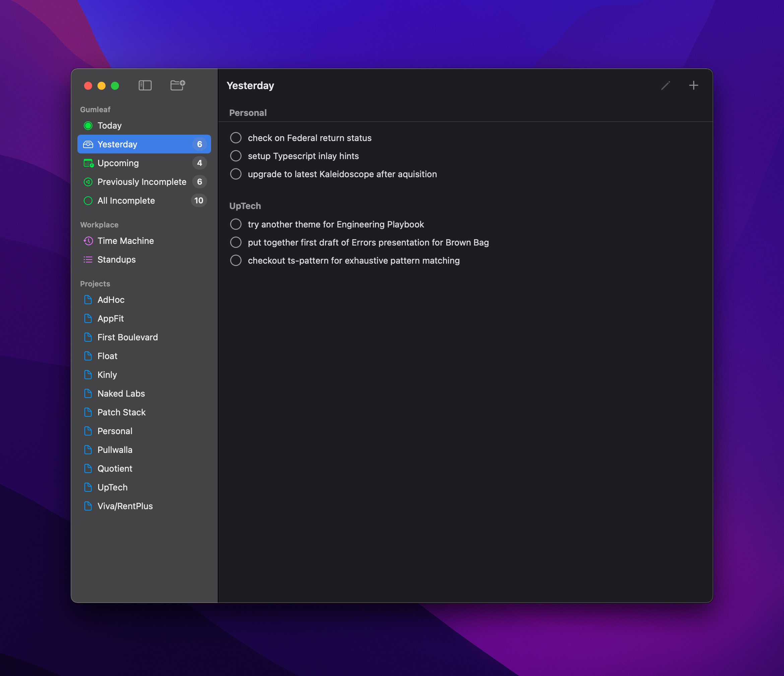Click the UpTech section header
This screenshot has height=676, width=784.
[245, 206]
